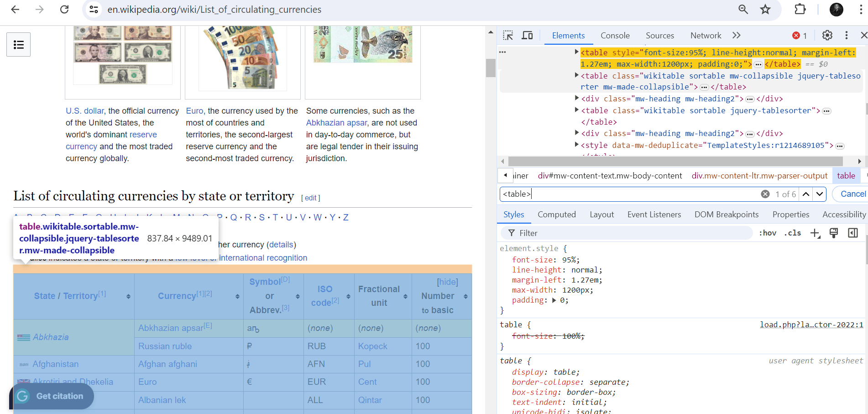Viewport: 868px width, 414px height.
Task: Activate the DevTools element inspector picker
Action: coord(508,36)
